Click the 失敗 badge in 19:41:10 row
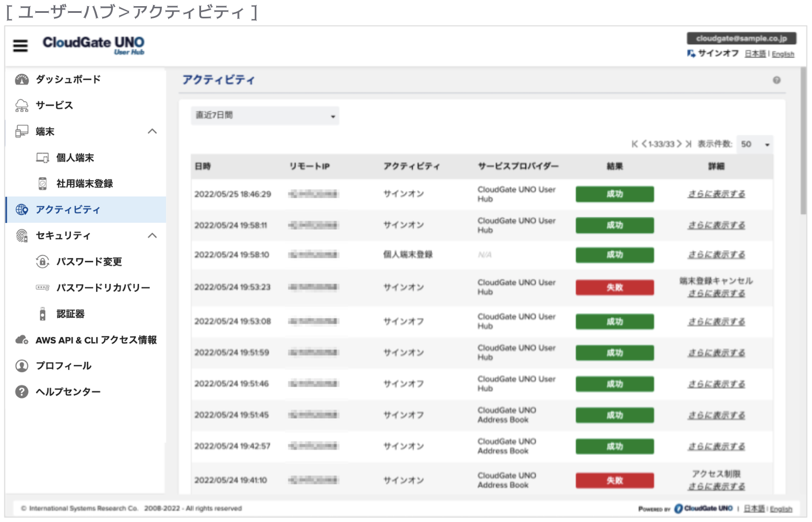 coord(615,481)
